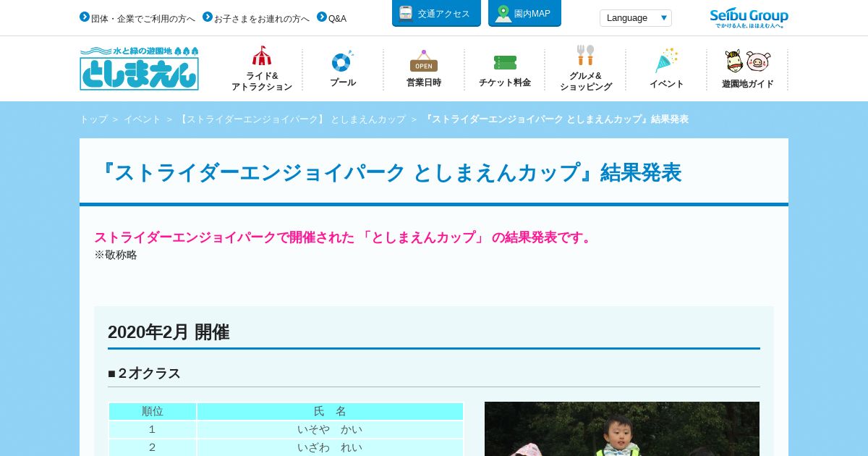The image size is (868, 456).
Task: Click table header 順位
Action: pyautogui.click(x=153, y=411)
